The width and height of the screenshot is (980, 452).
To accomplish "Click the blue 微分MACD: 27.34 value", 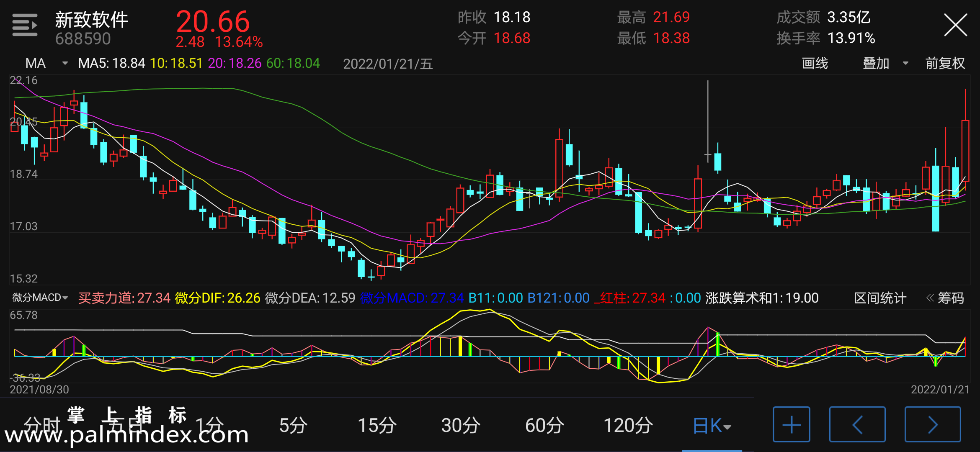I will (412, 298).
